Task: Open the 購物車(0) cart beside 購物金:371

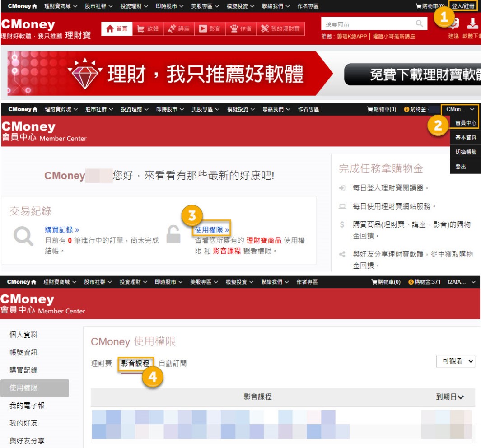Action: tap(386, 282)
